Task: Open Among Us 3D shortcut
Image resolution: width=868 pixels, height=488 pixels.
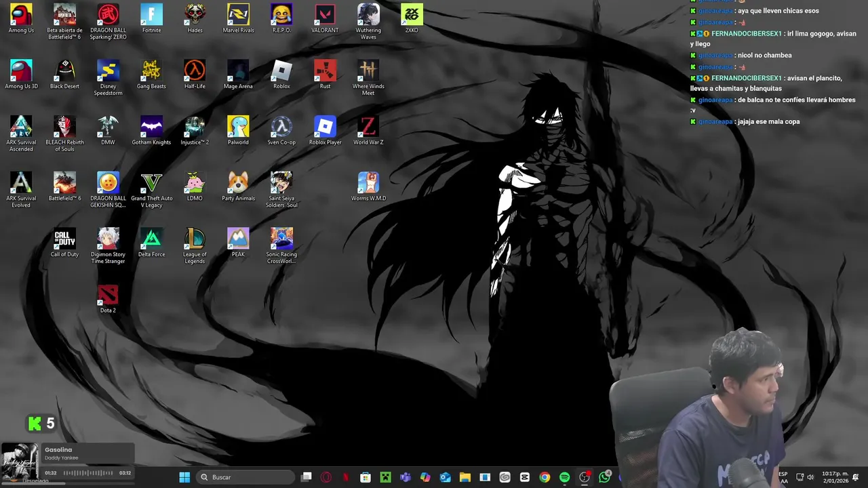Action: click(x=21, y=75)
